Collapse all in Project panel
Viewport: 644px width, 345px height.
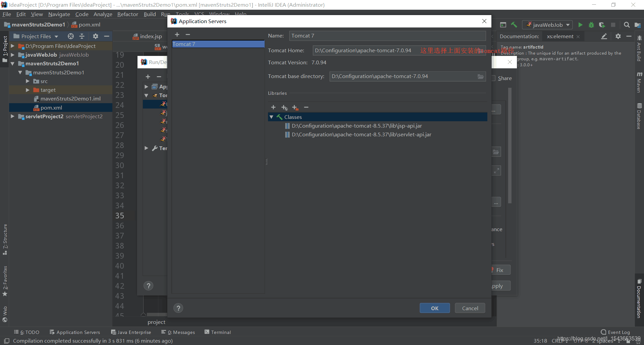[82, 36]
